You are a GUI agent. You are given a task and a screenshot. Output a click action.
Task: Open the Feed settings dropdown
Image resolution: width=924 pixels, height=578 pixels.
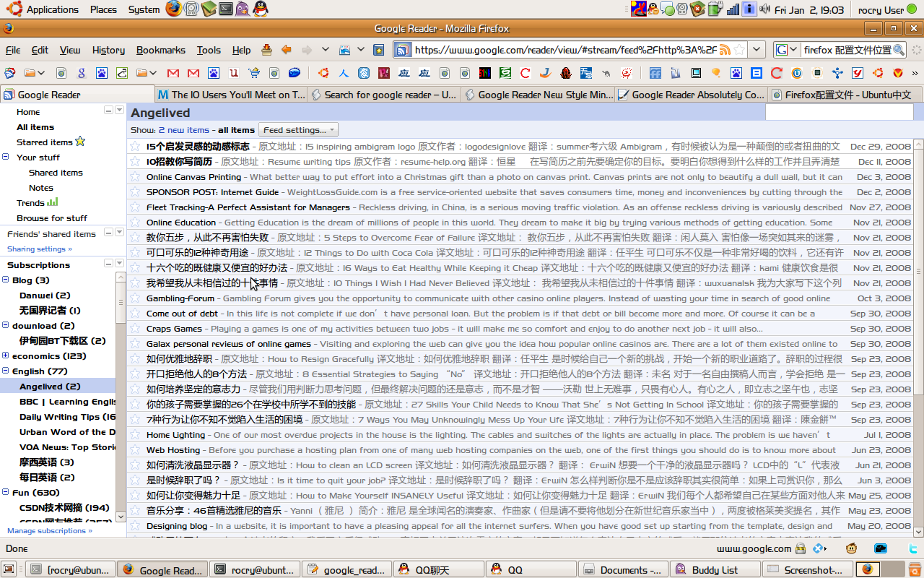coord(298,130)
